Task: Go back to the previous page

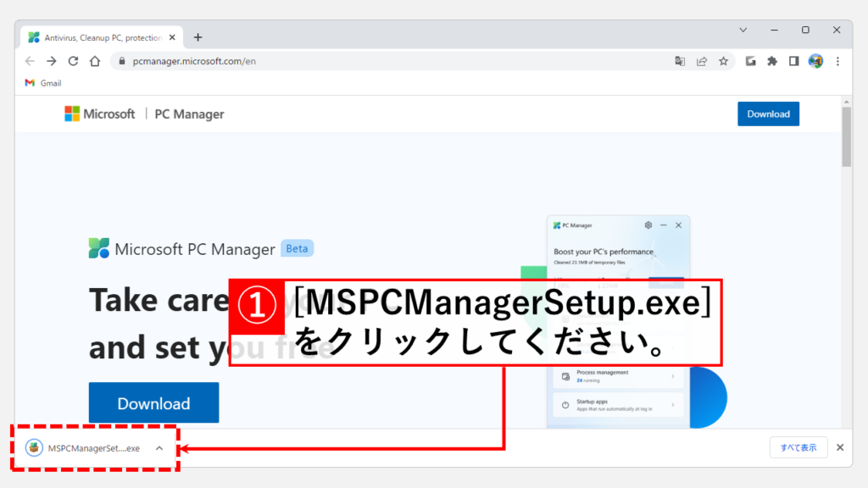Action: point(30,61)
